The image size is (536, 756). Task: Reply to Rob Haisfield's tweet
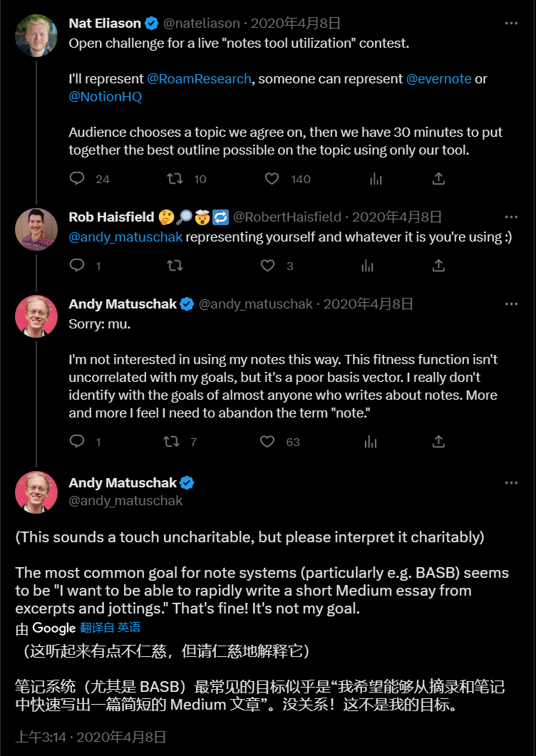78,266
